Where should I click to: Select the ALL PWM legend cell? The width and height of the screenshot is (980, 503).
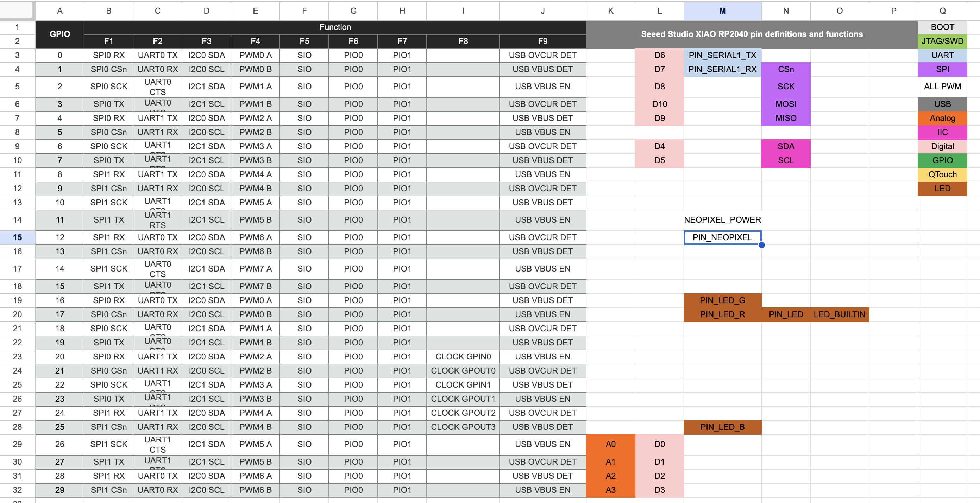[942, 87]
